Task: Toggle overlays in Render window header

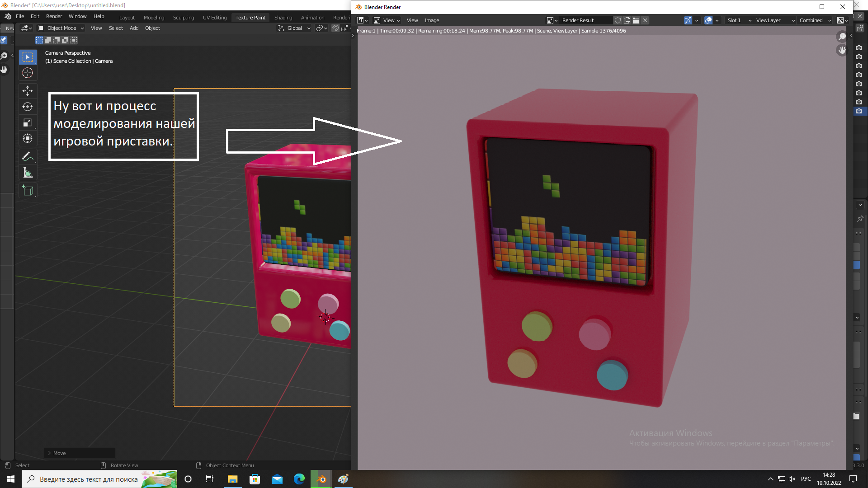Action: coord(708,20)
